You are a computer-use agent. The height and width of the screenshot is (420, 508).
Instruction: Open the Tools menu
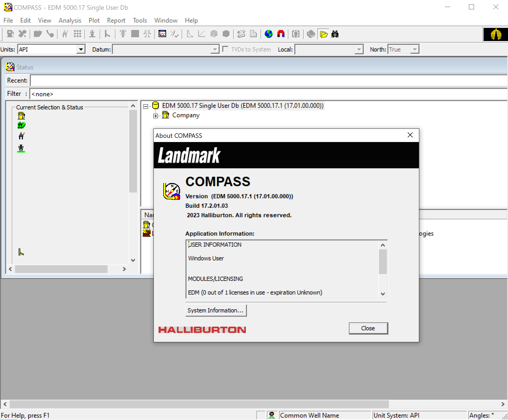[140, 21]
